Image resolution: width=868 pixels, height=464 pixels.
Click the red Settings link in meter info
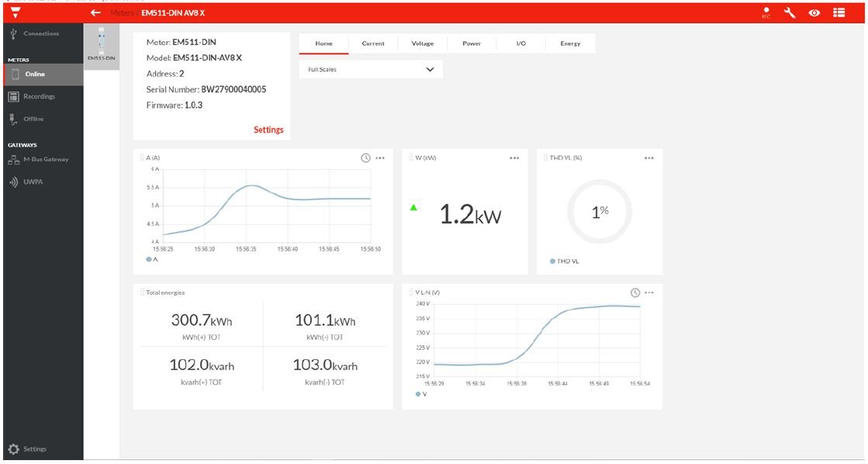coord(268,130)
